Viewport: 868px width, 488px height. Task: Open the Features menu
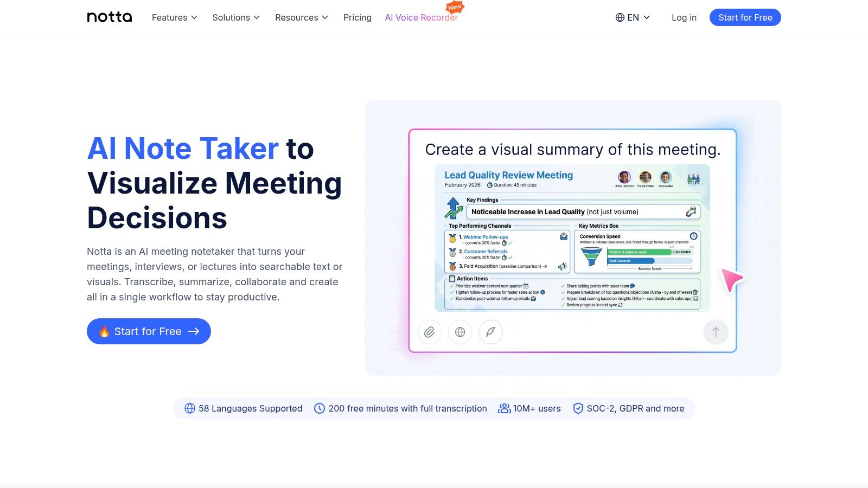175,17
